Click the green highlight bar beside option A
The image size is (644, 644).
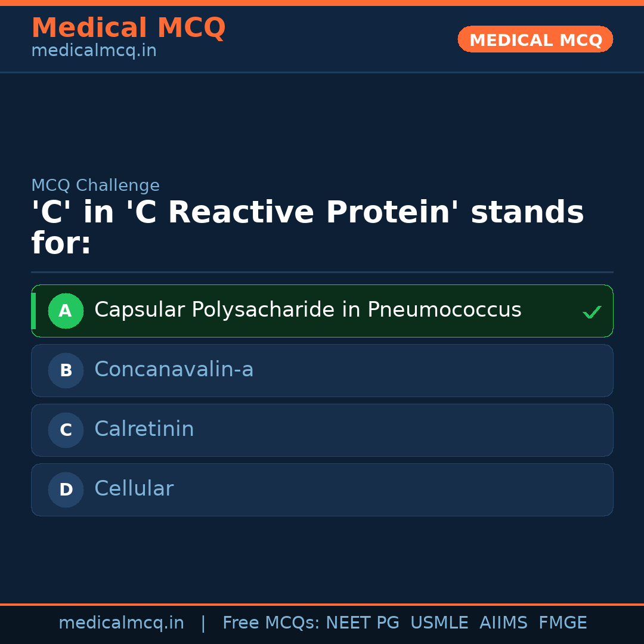pos(33,311)
